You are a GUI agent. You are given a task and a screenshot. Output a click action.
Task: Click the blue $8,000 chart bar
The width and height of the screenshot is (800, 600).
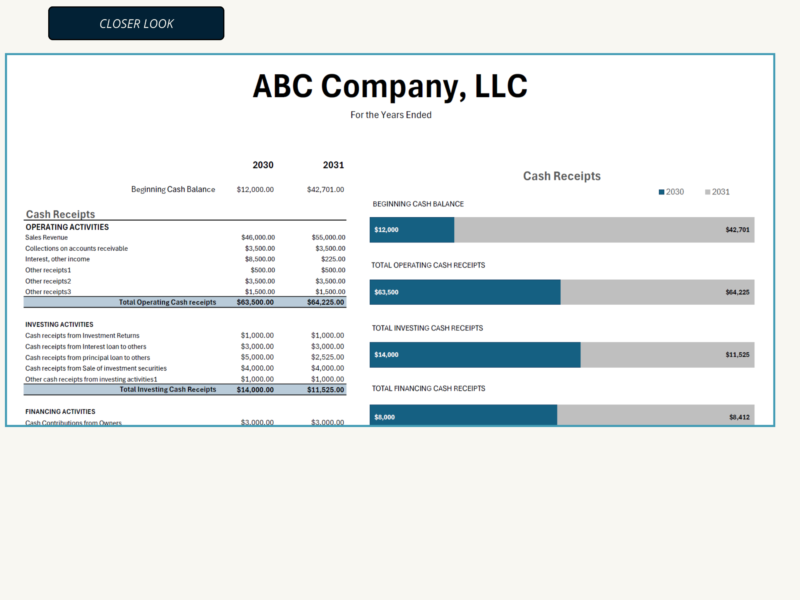[x=463, y=415]
